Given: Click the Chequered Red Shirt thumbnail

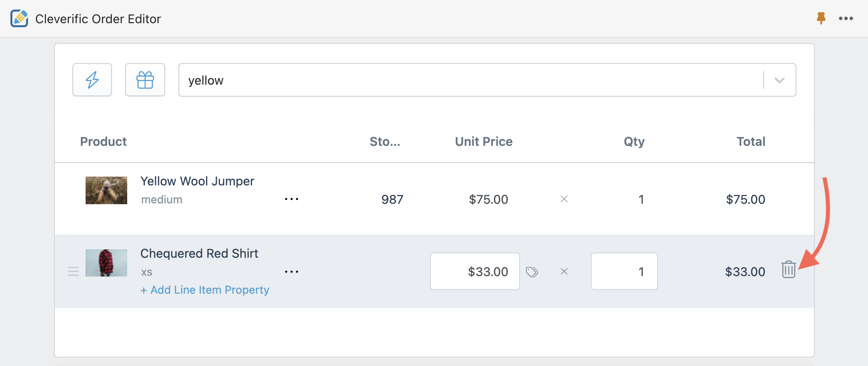Looking at the screenshot, I should (x=106, y=263).
